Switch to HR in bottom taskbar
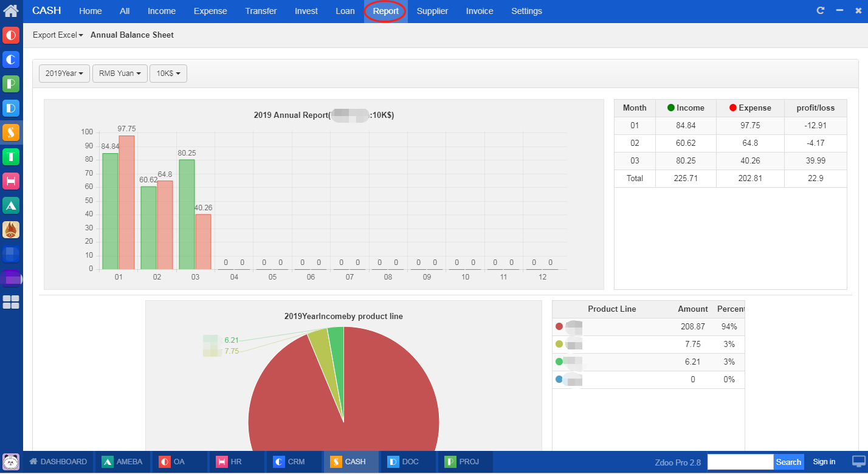 click(x=236, y=462)
